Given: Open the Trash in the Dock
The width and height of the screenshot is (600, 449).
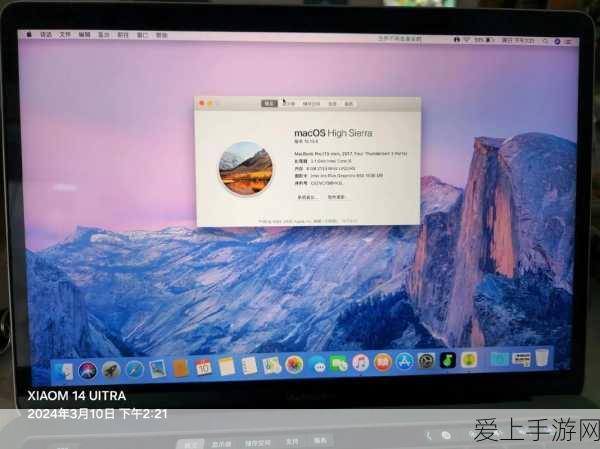Looking at the screenshot, I should [542, 358].
